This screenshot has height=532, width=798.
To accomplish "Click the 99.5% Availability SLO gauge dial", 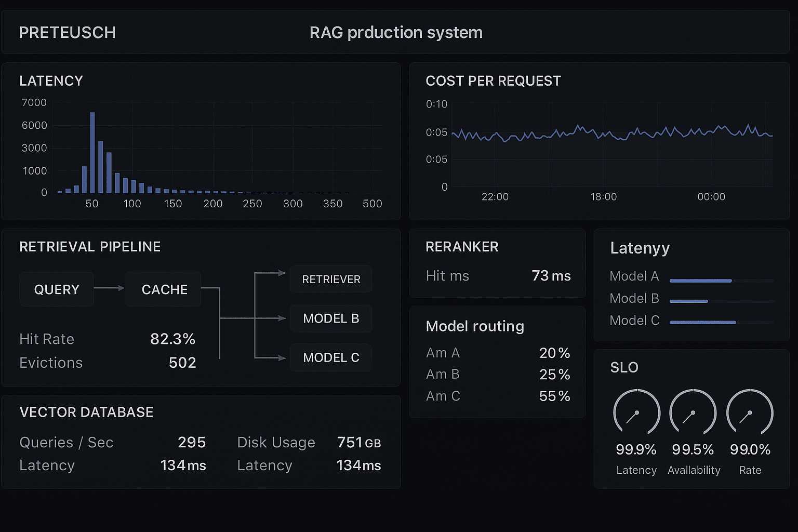I will pos(693,413).
